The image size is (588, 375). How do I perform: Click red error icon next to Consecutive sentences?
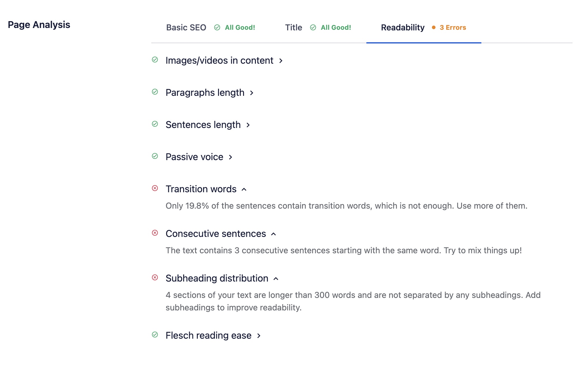[155, 233]
